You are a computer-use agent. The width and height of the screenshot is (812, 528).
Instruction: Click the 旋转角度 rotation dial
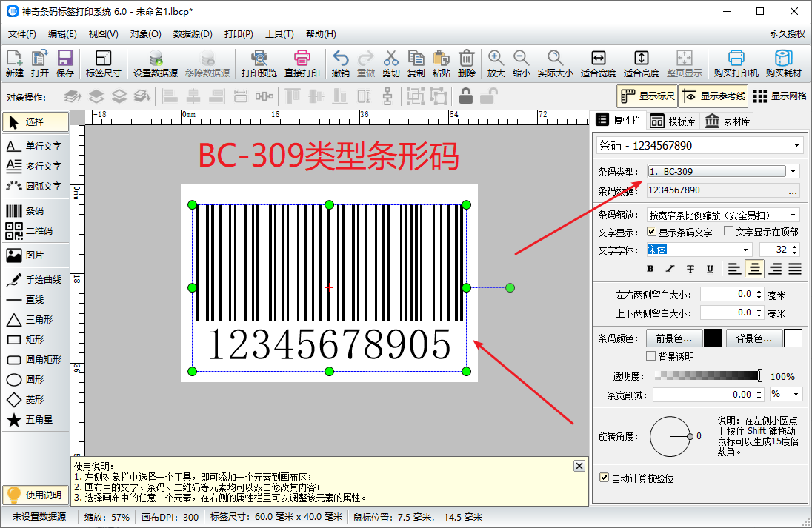670,436
